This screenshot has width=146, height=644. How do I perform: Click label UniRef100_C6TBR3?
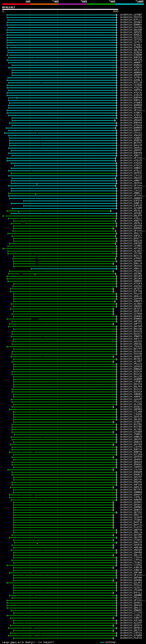[x=131, y=246]
